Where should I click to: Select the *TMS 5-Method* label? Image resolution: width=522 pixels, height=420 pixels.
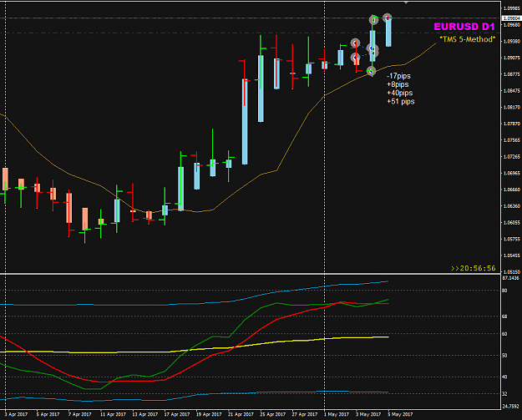pos(468,39)
